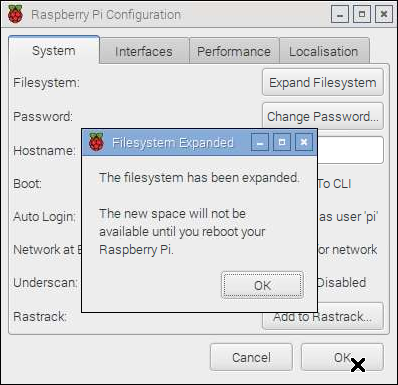This screenshot has height=385, width=398.
Task: Confirm the filesystem expanded message with OK
Action: [262, 285]
